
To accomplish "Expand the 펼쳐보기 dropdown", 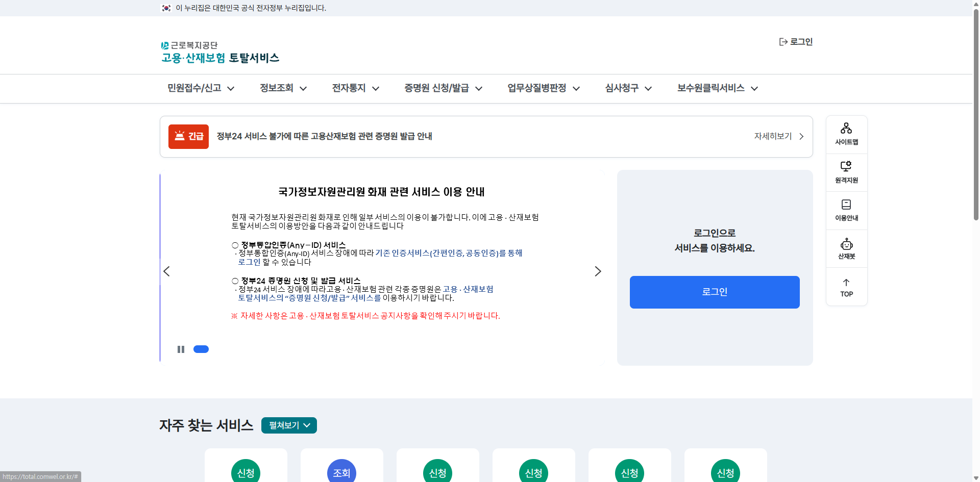I will point(288,425).
